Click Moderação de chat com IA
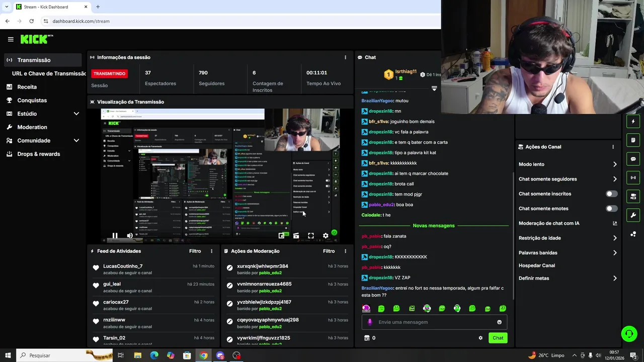The image size is (644, 362). [549, 223]
